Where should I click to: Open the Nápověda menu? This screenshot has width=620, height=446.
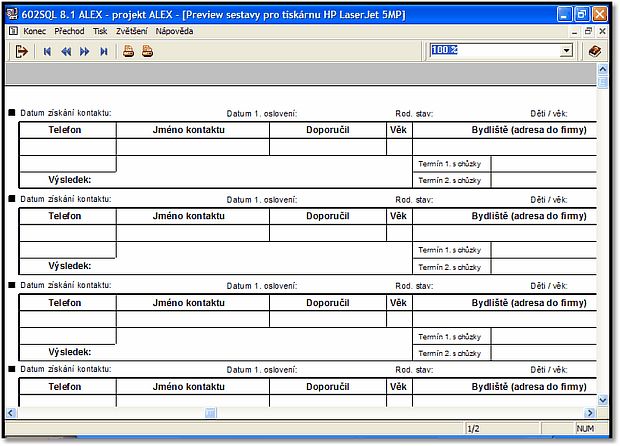(175, 31)
